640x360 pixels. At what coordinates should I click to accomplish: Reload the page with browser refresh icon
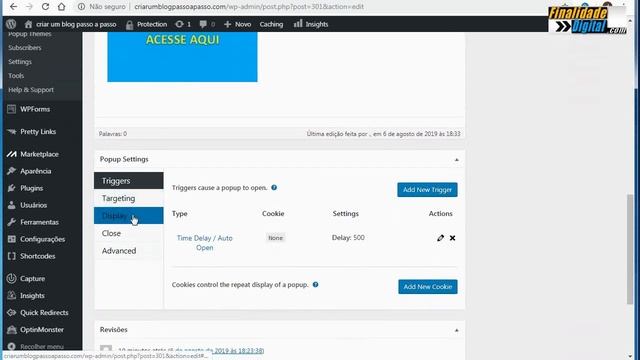pyautogui.click(x=45, y=7)
